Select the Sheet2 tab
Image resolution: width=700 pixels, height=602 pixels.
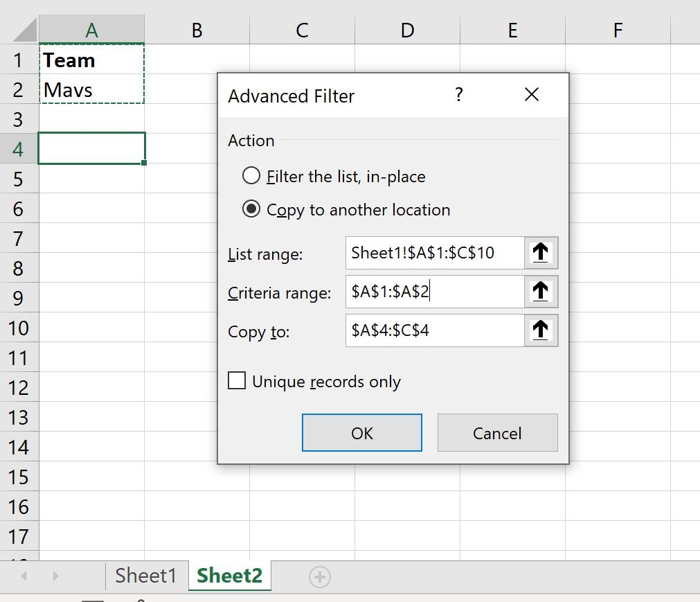229,576
